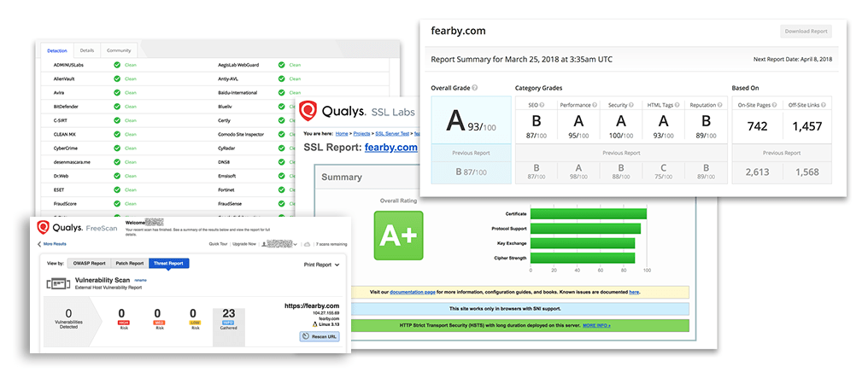The image size is (868, 384).
Task: Click the help icon beside On-Site Pages
Action: (x=775, y=105)
